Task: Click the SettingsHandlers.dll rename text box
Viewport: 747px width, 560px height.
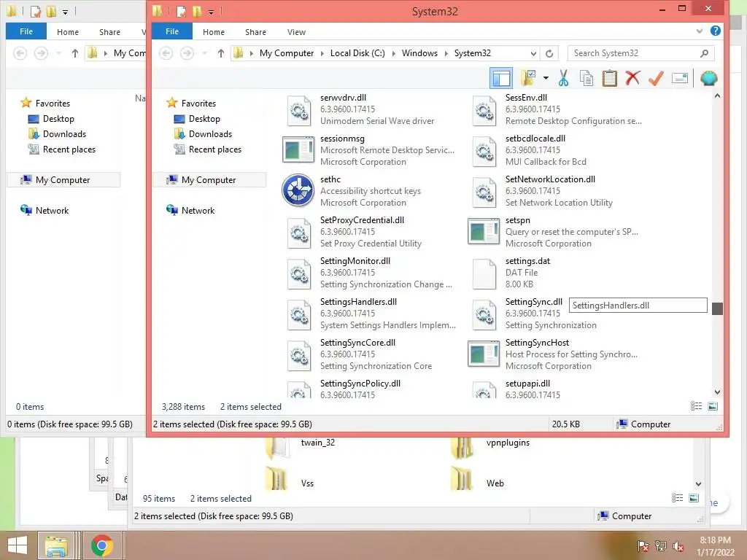Action: 638,306
